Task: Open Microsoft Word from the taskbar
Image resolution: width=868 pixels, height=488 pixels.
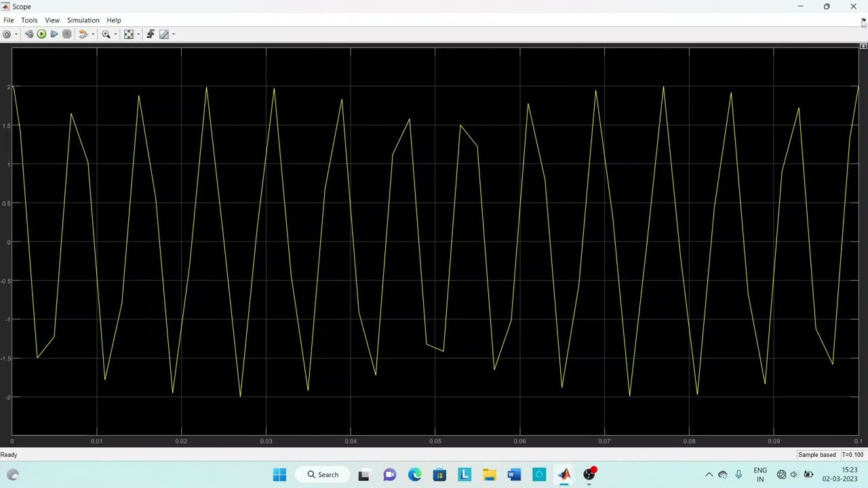Action: click(x=514, y=474)
